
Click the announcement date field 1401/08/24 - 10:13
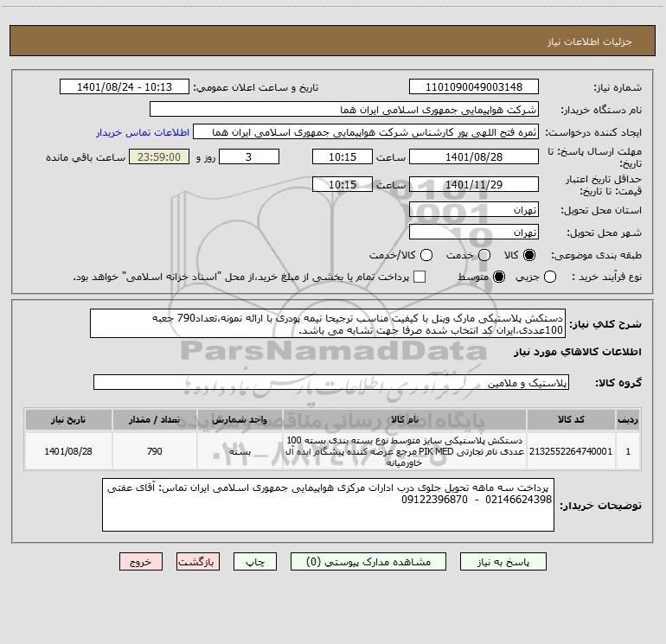point(125,86)
